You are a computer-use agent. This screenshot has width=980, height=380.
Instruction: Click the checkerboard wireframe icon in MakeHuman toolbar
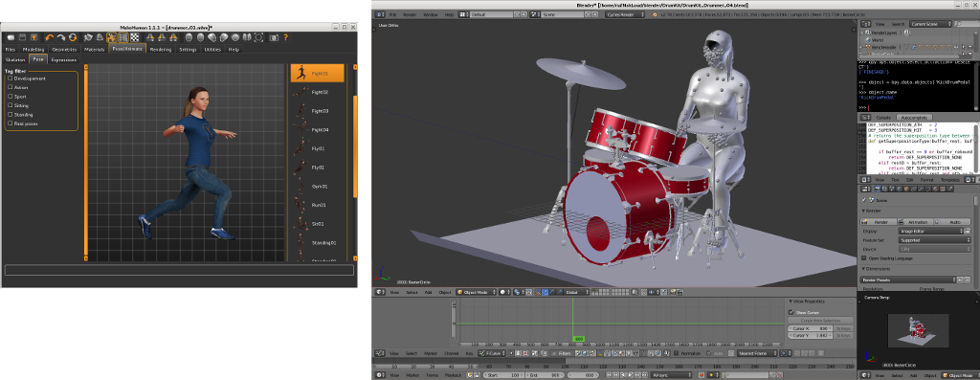134,37
